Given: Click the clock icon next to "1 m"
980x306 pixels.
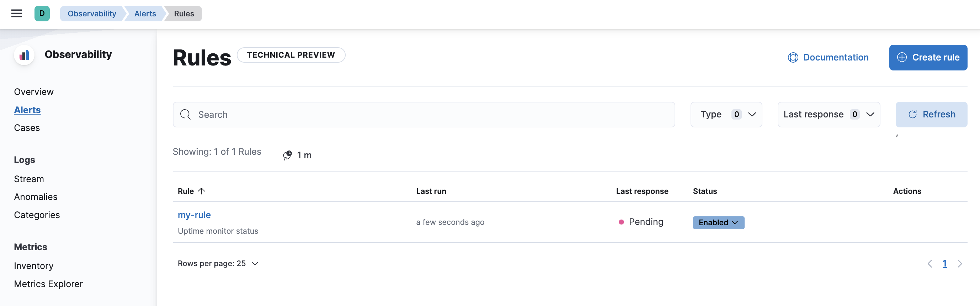Looking at the screenshot, I should (288, 155).
